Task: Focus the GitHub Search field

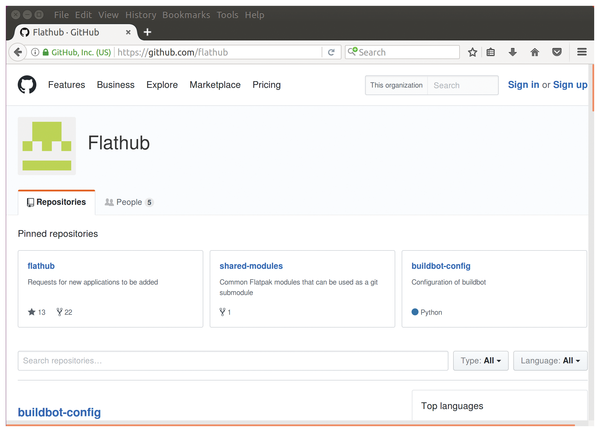Action: click(x=463, y=85)
